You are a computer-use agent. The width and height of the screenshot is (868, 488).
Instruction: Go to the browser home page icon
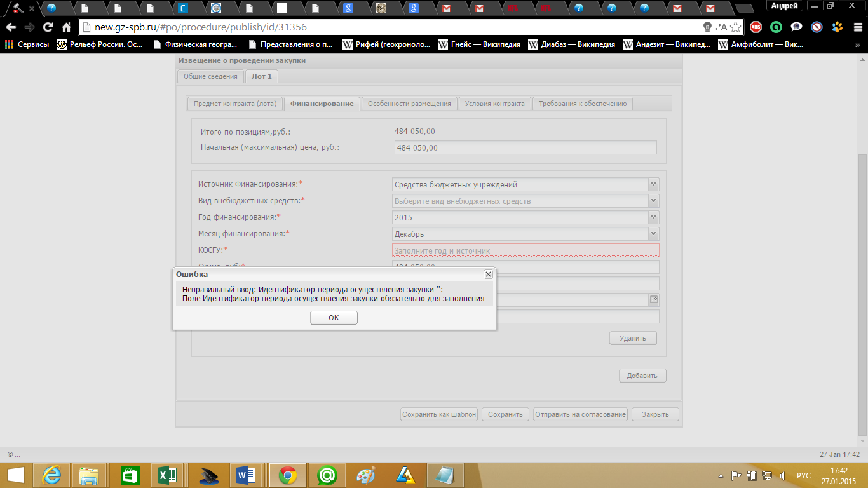[x=66, y=27]
